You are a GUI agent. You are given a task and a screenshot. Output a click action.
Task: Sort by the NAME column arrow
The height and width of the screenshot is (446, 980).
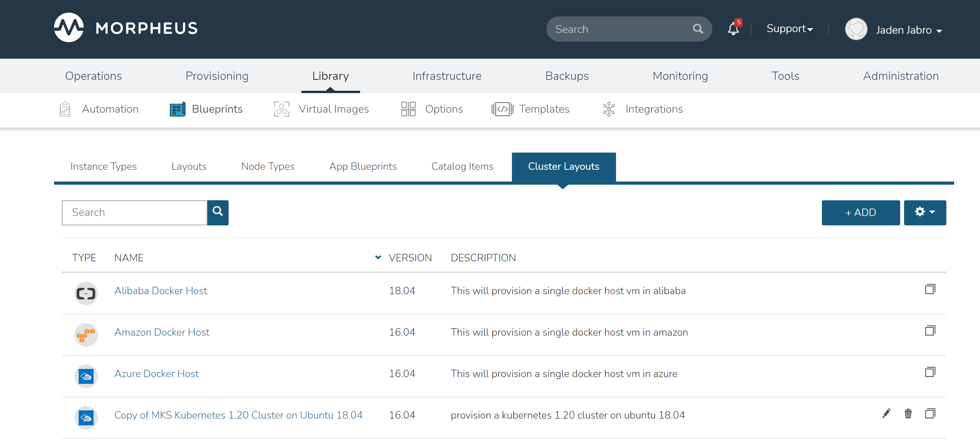tap(378, 257)
